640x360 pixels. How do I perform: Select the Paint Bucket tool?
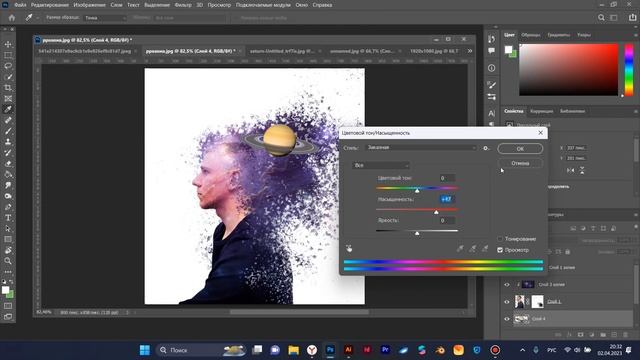point(8,175)
